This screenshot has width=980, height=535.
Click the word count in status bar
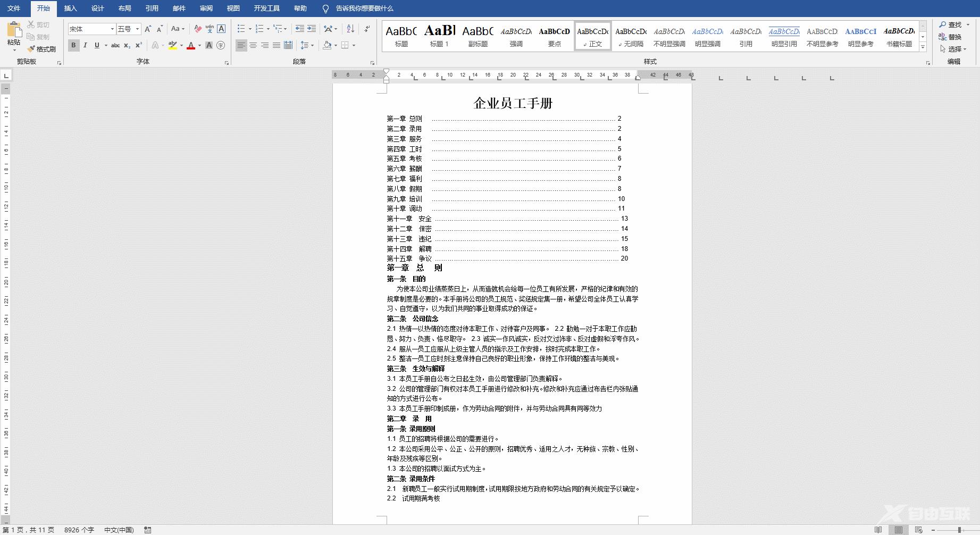tap(79, 530)
